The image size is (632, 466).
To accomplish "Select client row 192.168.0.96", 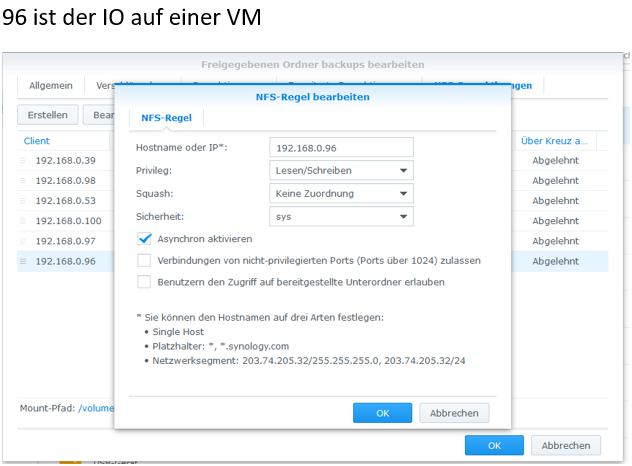I will [x=66, y=261].
